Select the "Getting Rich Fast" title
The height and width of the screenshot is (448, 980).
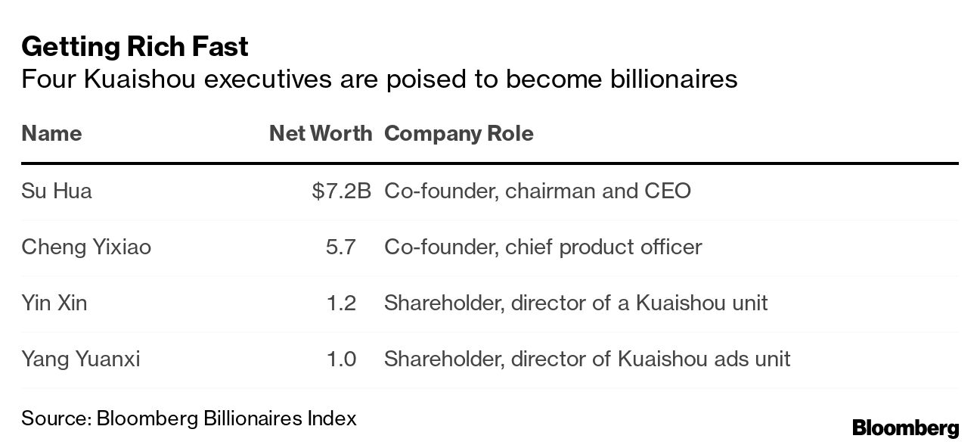[x=135, y=47]
